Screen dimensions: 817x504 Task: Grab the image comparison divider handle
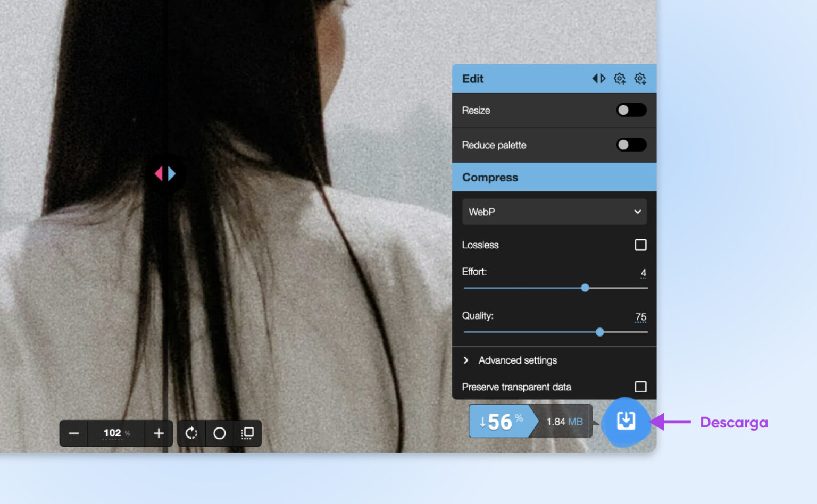[166, 173]
